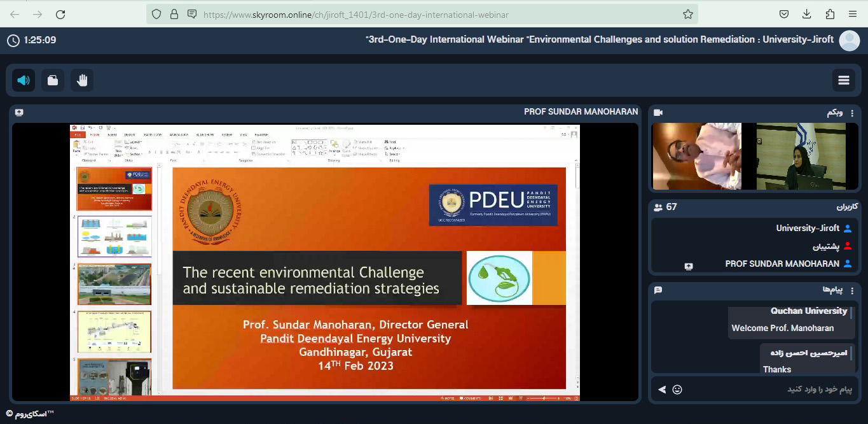Open the browser extensions menu
This screenshot has width=868, height=424.
(x=830, y=14)
